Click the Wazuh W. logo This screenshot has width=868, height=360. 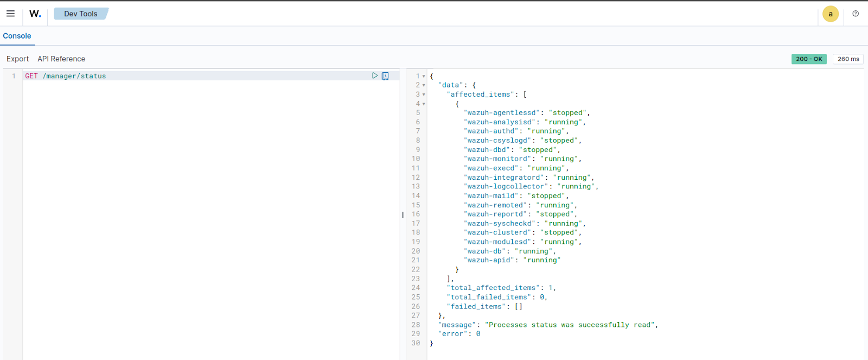(x=35, y=14)
